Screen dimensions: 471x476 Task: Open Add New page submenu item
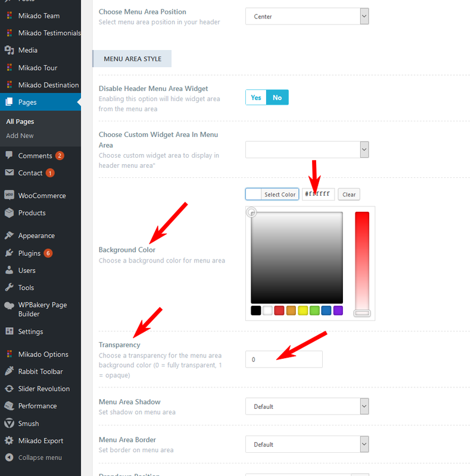pos(20,136)
